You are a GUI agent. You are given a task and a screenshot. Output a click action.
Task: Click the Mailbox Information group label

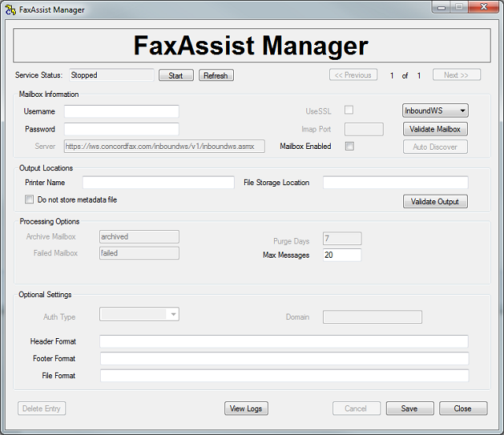tap(49, 95)
